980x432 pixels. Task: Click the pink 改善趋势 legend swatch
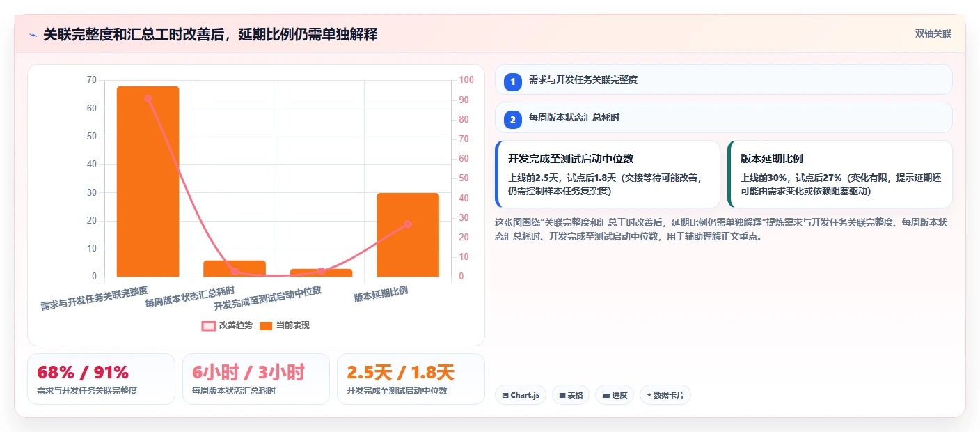(x=208, y=325)
